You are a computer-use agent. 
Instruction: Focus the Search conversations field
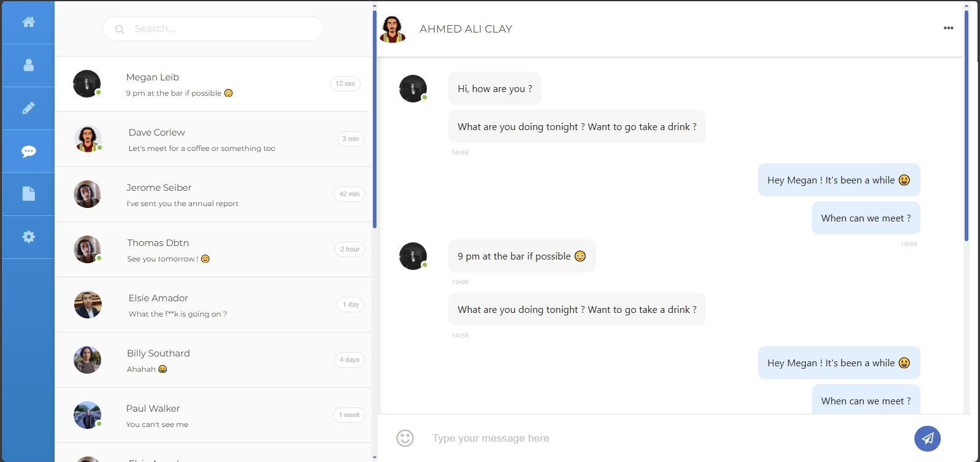221,29
